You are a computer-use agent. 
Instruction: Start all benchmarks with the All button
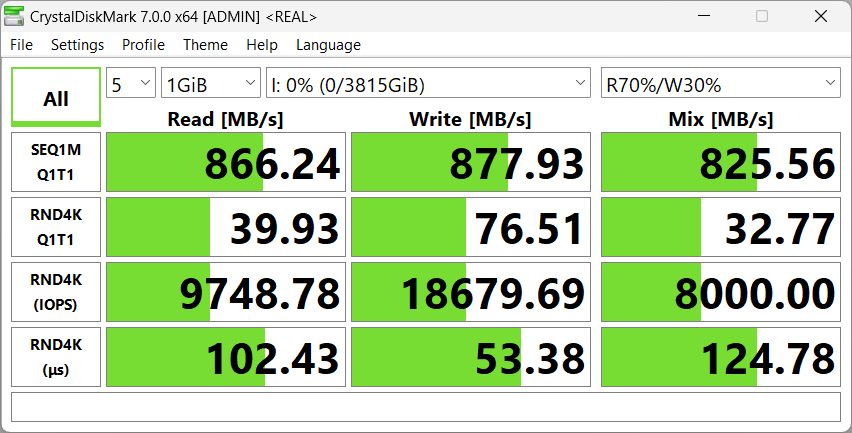[56, 97]
